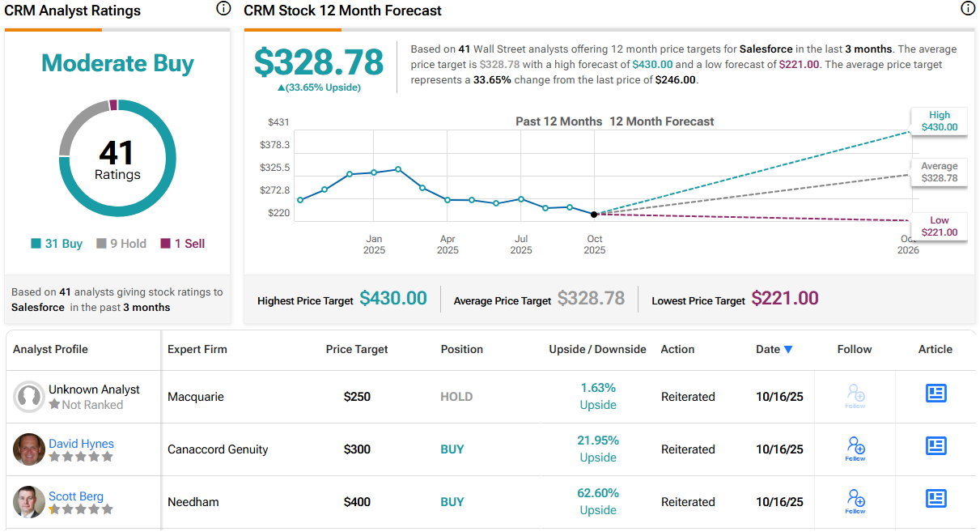This screenshot has height=532, width=980.
Task: Click David Hynes profile photo
Action: click(x=29, y=449)
